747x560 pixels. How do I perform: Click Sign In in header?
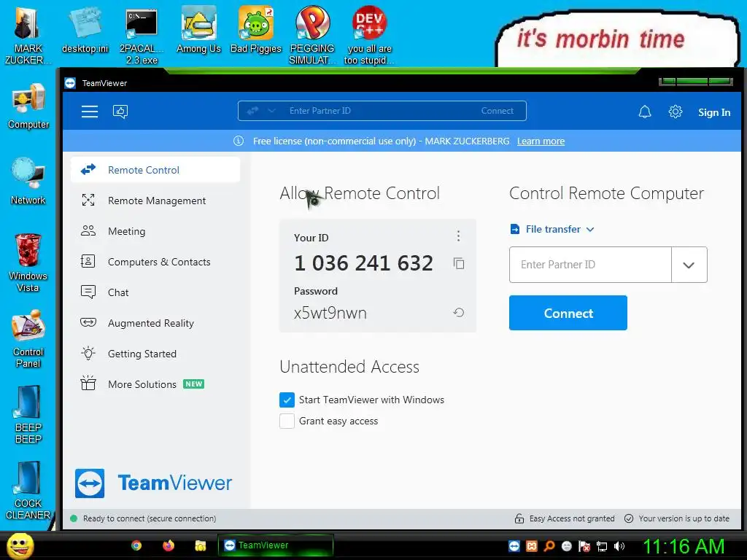(x=714, y=112)
